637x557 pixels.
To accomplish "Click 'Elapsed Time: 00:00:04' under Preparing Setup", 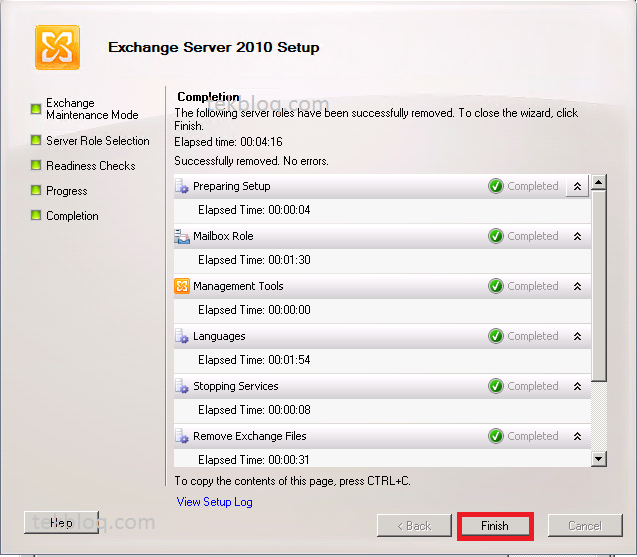I will tap(254, 210).
